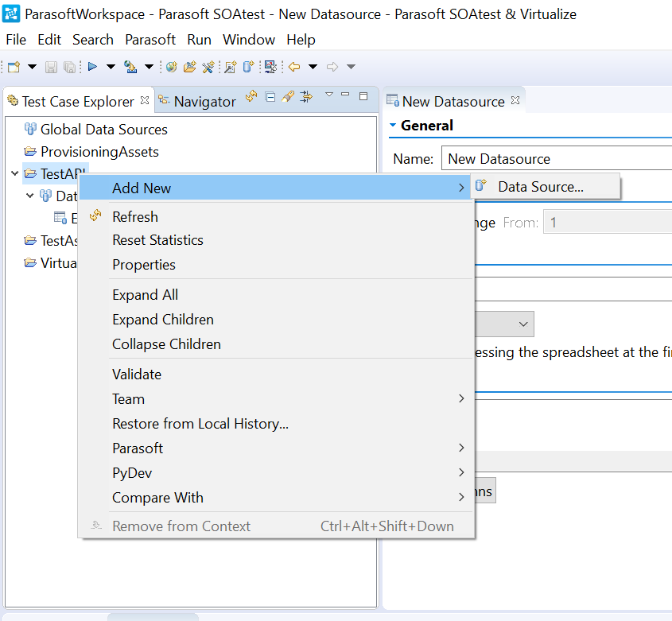Click the Name field with New Datasource
The height and width of the screenshot is (621, 672).
coord(557,158)
